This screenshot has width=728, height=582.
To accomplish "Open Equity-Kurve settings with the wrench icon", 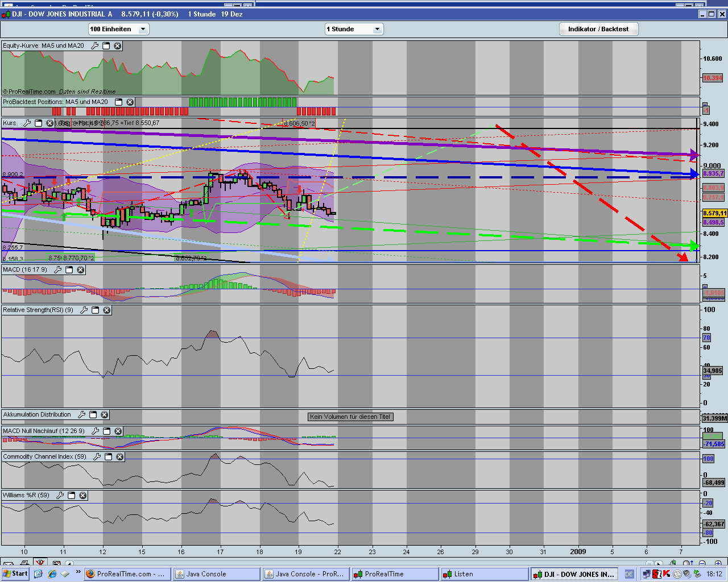I will [x=94, y=46].
